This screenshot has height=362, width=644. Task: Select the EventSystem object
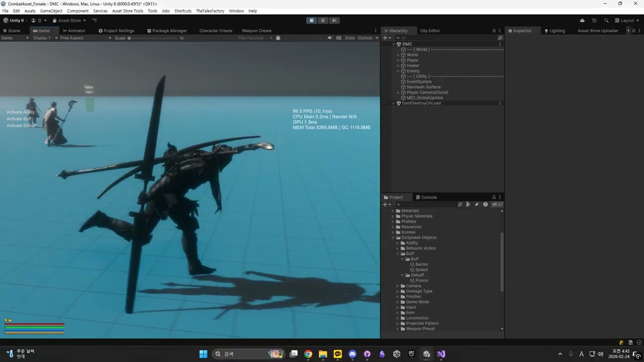point(419,82)
